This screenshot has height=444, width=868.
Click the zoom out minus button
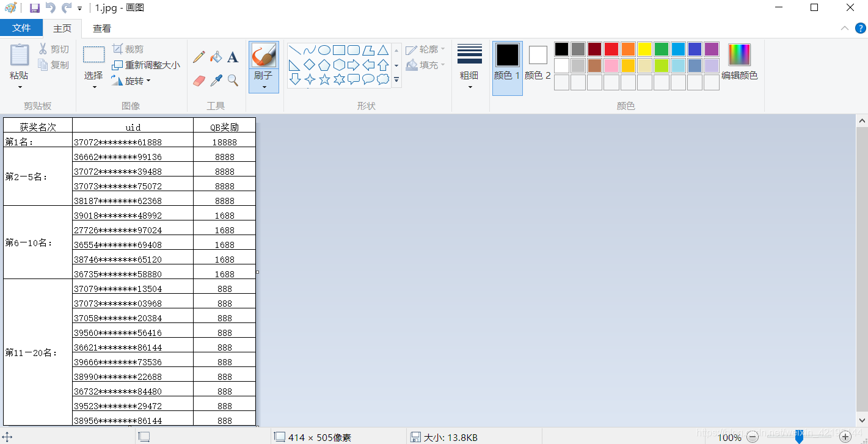point(753,437)
